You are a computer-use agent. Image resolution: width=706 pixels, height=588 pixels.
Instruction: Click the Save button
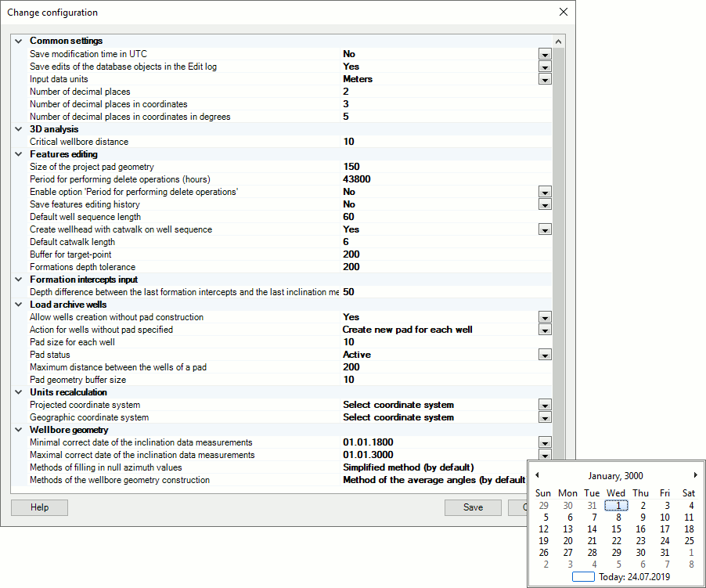tap(473, 507)
